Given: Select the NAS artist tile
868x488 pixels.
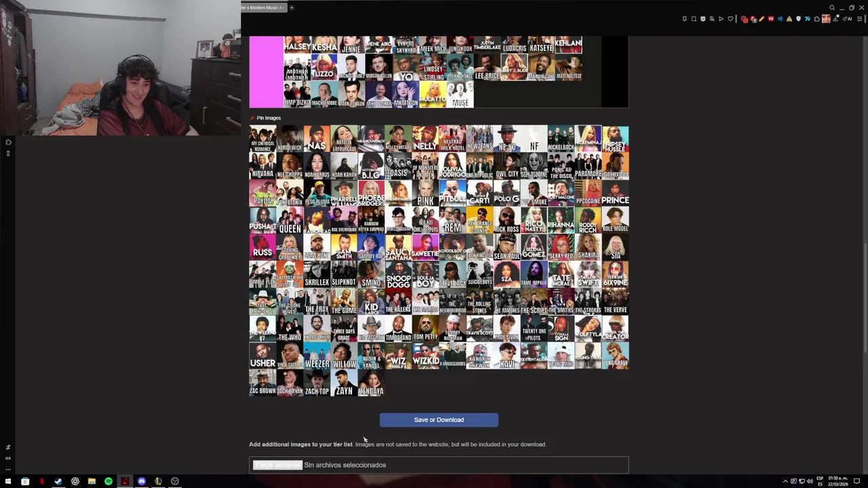Looking at the screenshot, I should pyautogui.click(x=317, y=139).
